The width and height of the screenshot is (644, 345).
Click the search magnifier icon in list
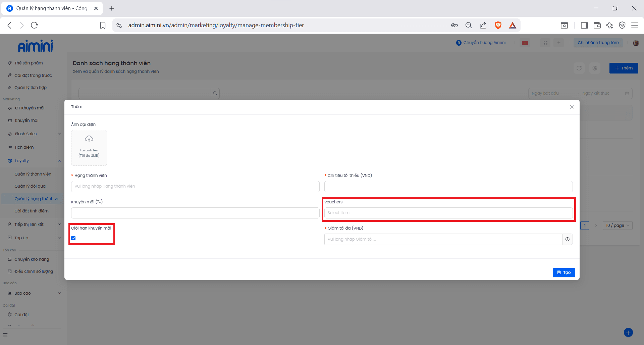coord(215,93)
